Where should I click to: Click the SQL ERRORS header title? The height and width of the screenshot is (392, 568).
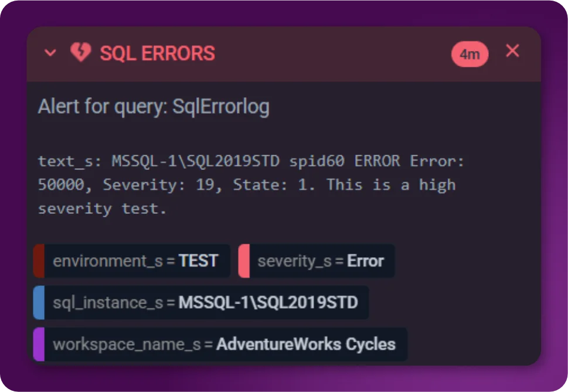pyautogui.click(x=157, y=53)
